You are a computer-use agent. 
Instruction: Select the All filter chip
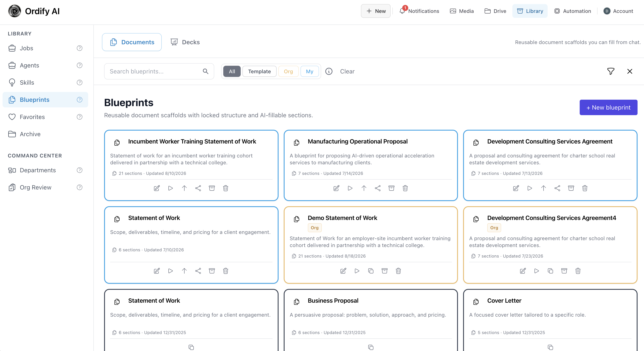pyautogui.click(x=232, y=71)
